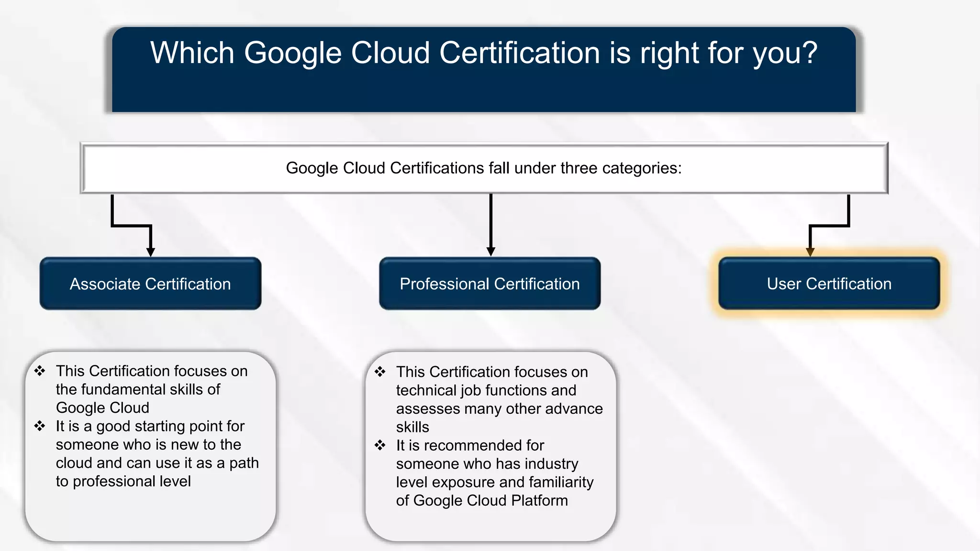Click the Associate Certification box
The image size is (980, 551).
tap(150, 284)
